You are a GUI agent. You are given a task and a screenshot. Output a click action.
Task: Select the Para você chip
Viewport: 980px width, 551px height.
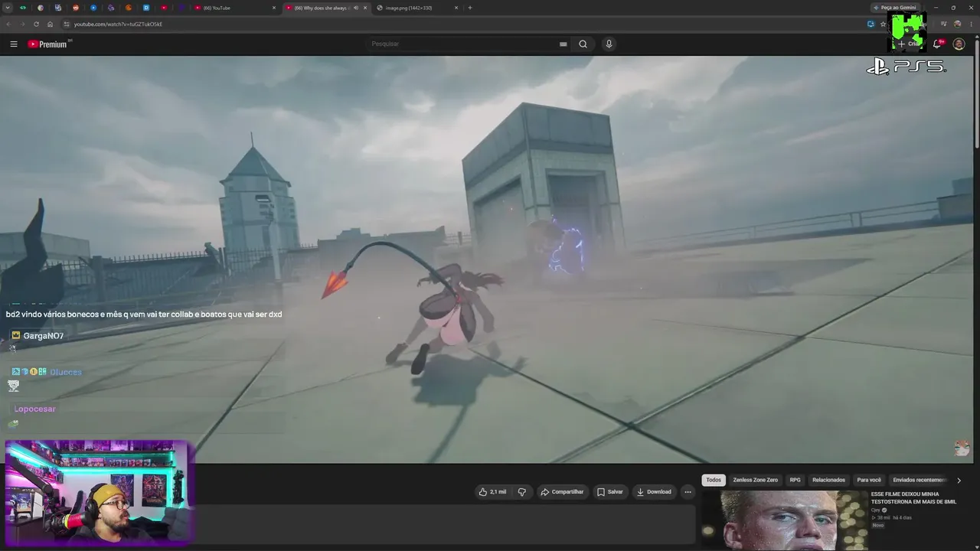pyautogui.click(x=869, y=480)
